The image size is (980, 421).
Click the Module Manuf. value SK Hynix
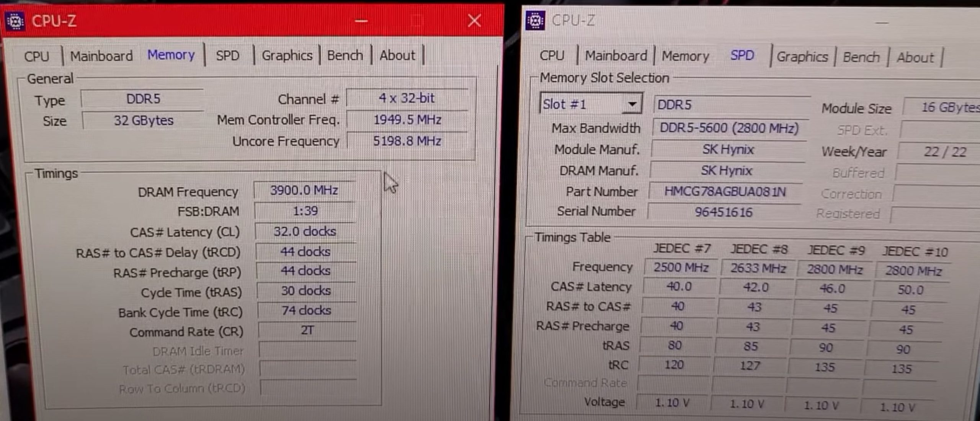[x=728, y=149]
